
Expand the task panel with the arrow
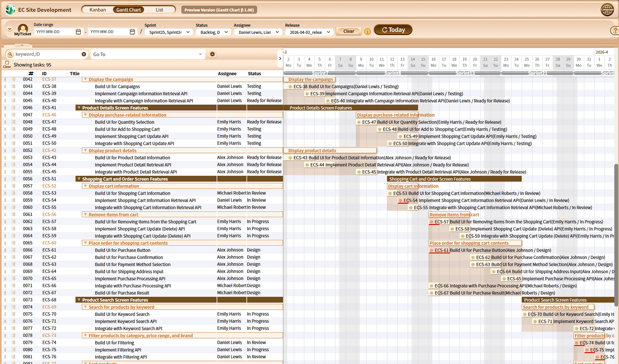click(280, 59)
